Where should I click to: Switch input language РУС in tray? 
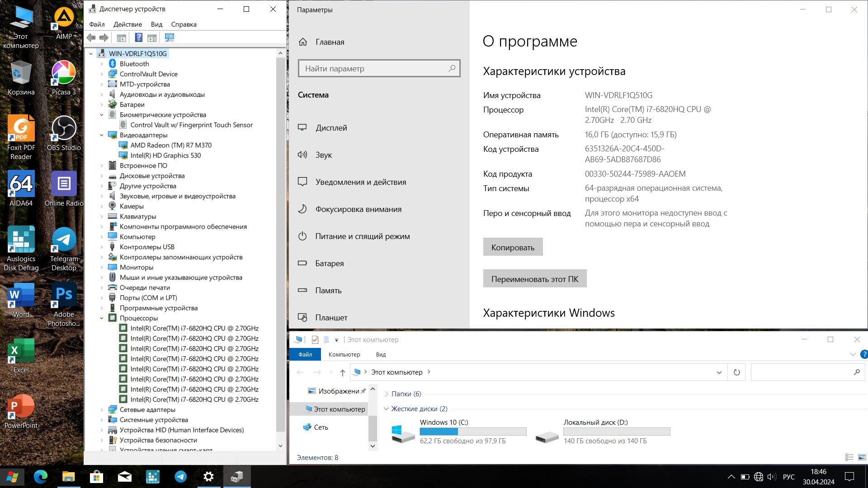tap(788, 477)
